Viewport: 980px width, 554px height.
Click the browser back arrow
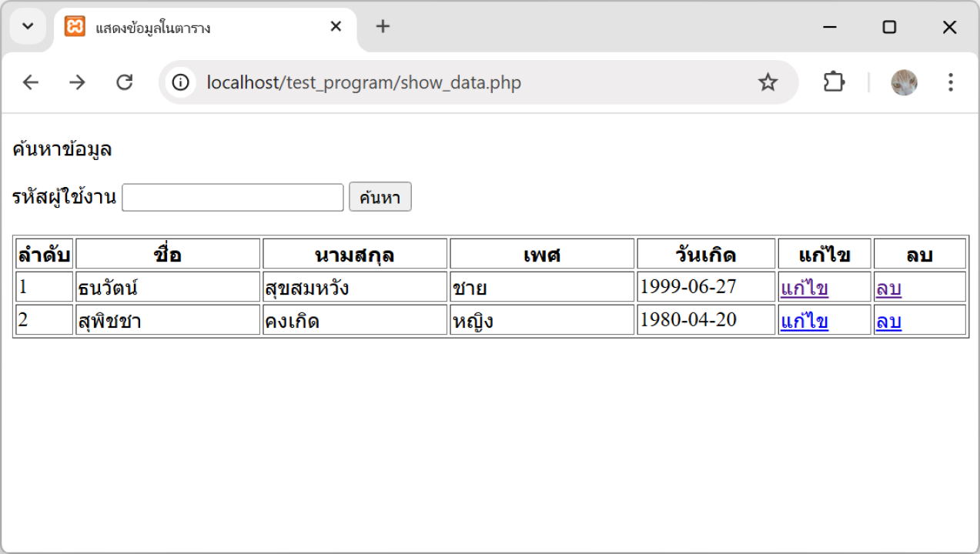(30, 82)
